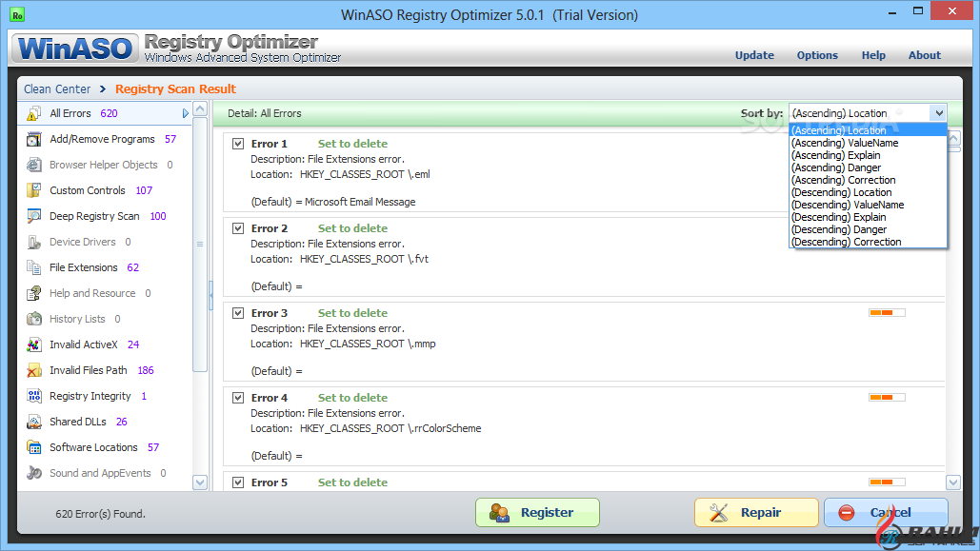Uncheck the Error 4 checkbox
This screenshot has height=551, width=980.
pyautogui.click(x=238, y=398)
